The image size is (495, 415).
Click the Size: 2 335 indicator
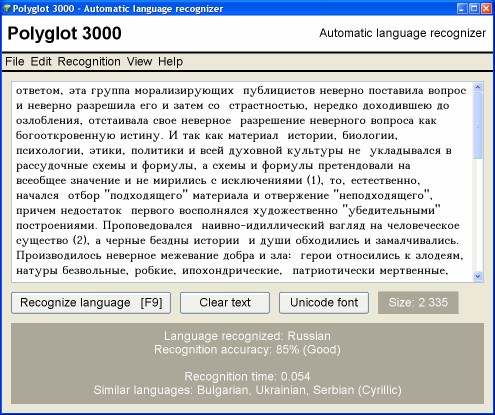pyautogui.click(x=418, y=303)
